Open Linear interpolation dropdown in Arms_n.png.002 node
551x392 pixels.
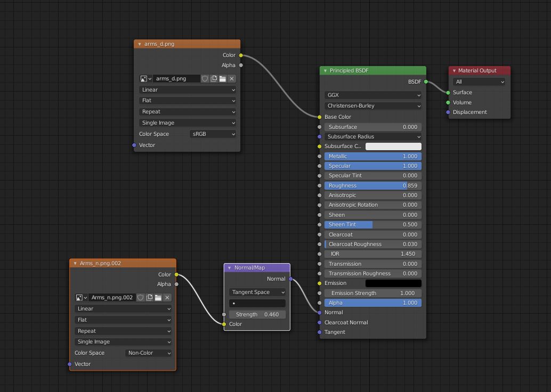pyautogui.click(x=123, y=309)
